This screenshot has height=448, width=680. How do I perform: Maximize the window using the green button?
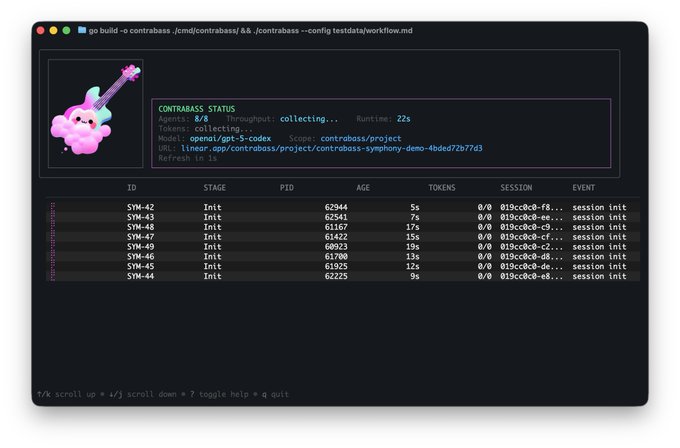tap(67, 31)
